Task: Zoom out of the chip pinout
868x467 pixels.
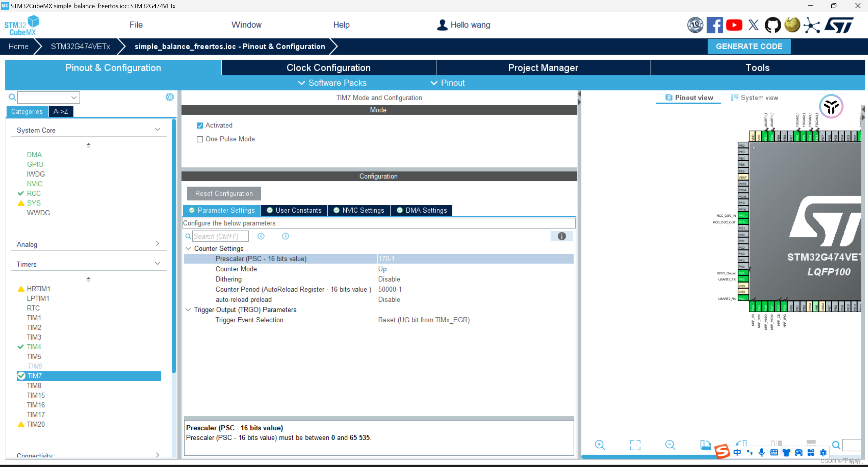Action: tap(670, 445)
